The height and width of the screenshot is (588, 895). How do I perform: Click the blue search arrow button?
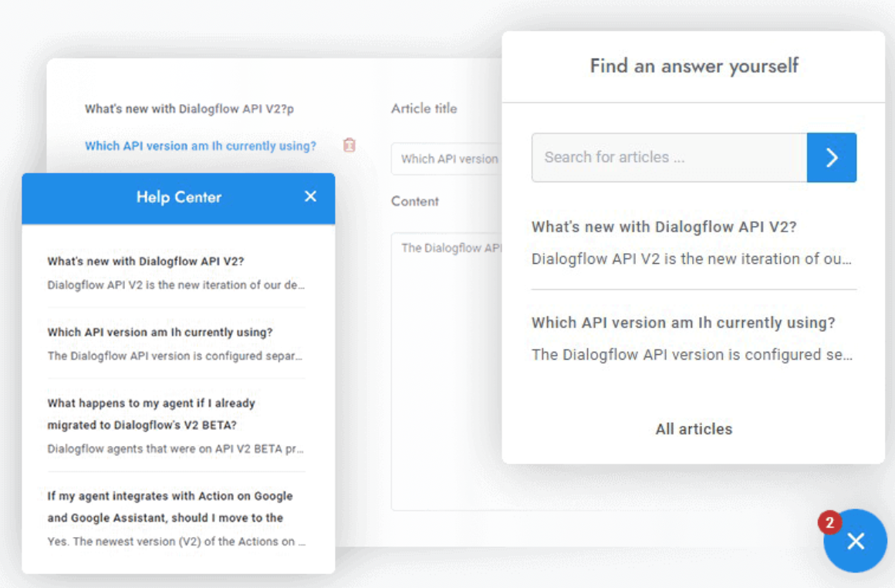[x=831, y=157]
